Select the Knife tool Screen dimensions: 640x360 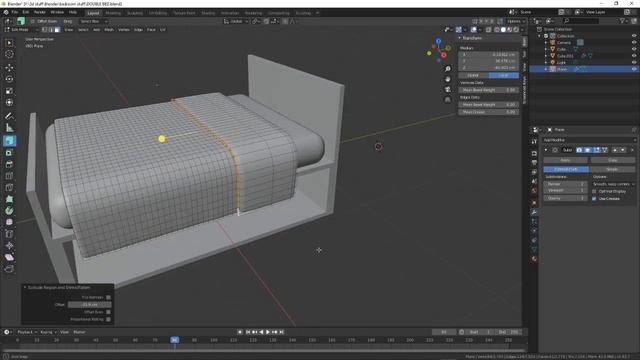(9, 188)
